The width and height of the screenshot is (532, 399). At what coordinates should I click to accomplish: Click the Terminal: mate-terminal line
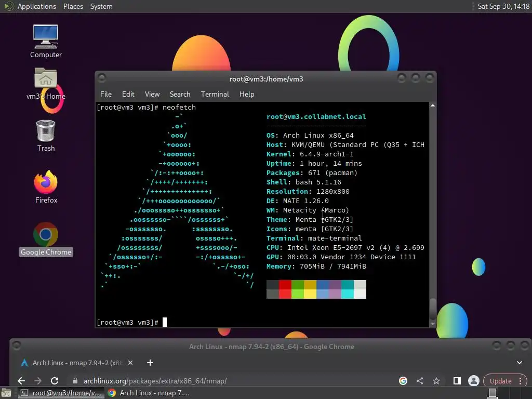pyautogui.click(x=314, y=238)
